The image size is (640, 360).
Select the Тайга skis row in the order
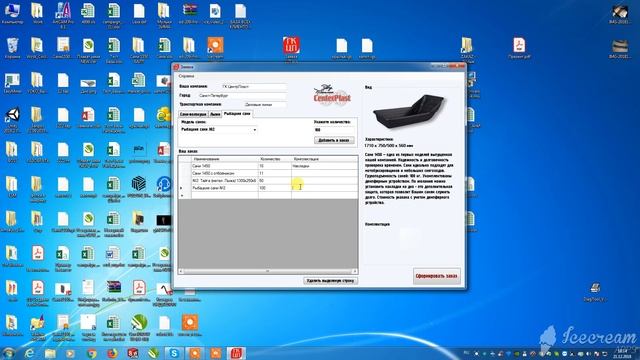tap(225, 180)
